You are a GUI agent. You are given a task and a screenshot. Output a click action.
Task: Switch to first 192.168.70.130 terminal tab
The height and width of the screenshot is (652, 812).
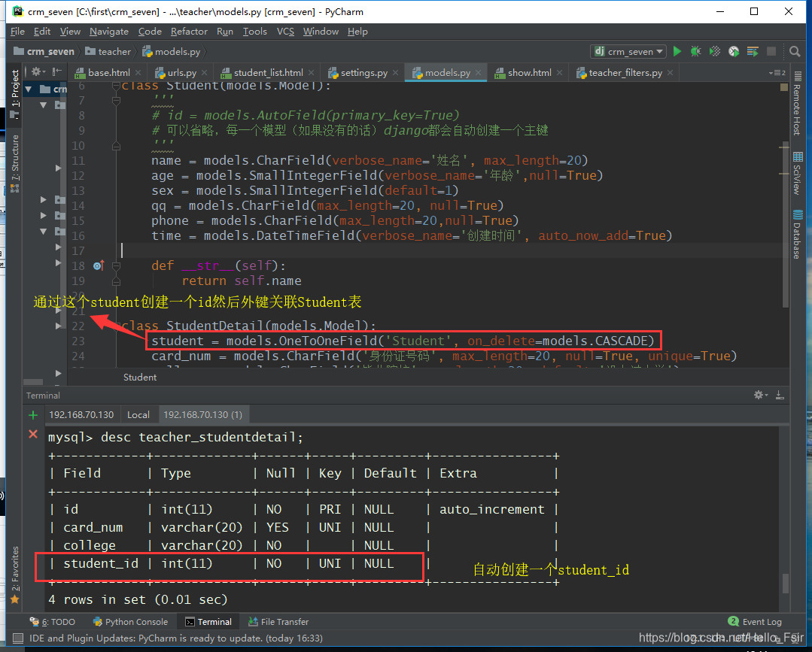tap(81, 415)
